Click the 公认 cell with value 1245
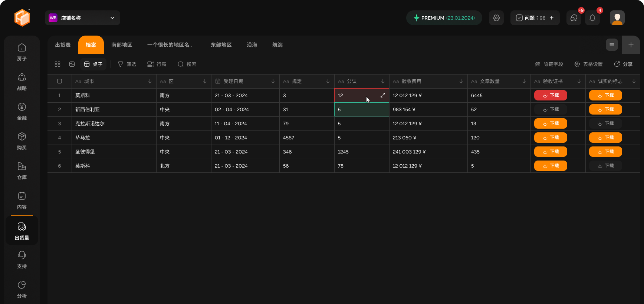 pyautogui.click(x=361, y=152)
